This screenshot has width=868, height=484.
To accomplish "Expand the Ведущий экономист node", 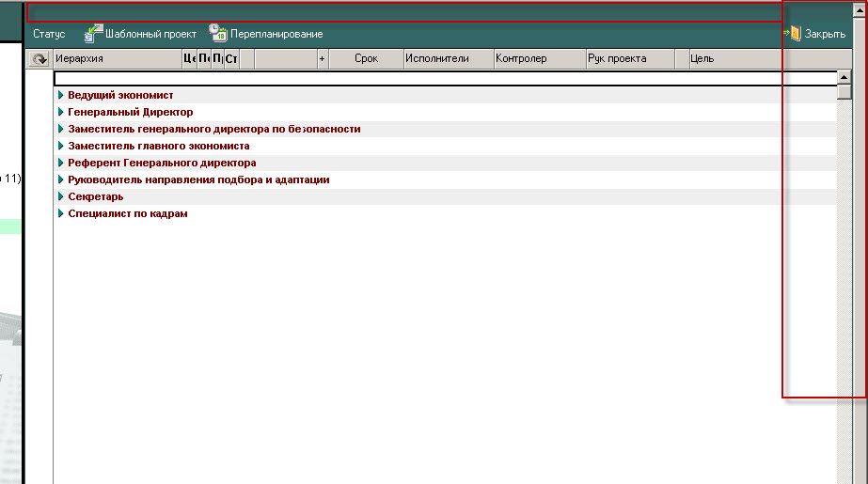I will pos(61,96).
